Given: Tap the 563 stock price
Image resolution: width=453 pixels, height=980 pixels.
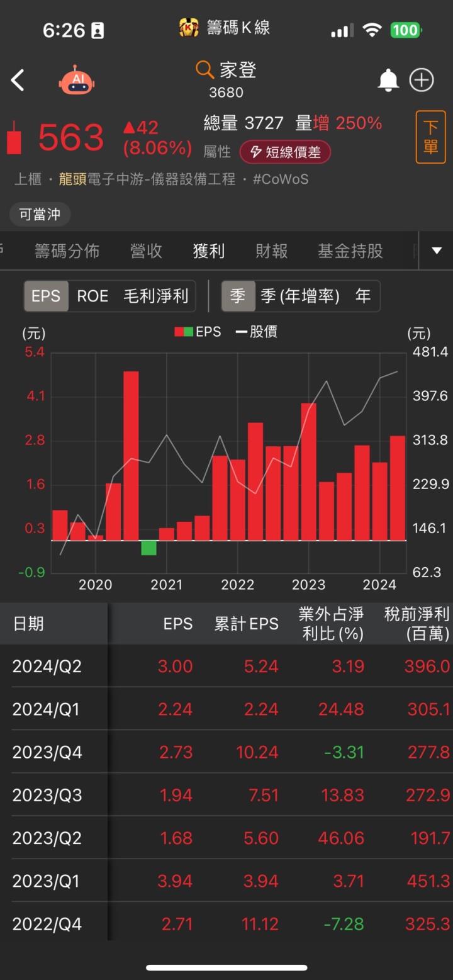Looking at the screenshot, I should click(70, 138).
